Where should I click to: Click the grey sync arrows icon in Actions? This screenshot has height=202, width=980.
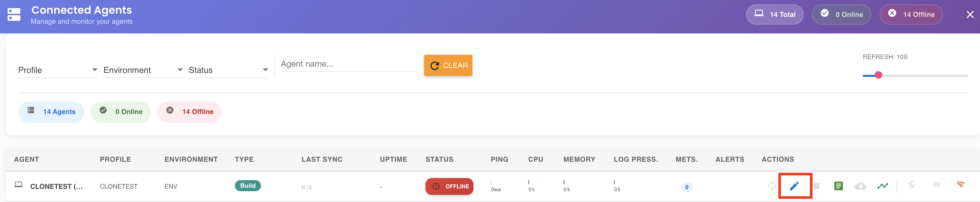coord(771,186)
